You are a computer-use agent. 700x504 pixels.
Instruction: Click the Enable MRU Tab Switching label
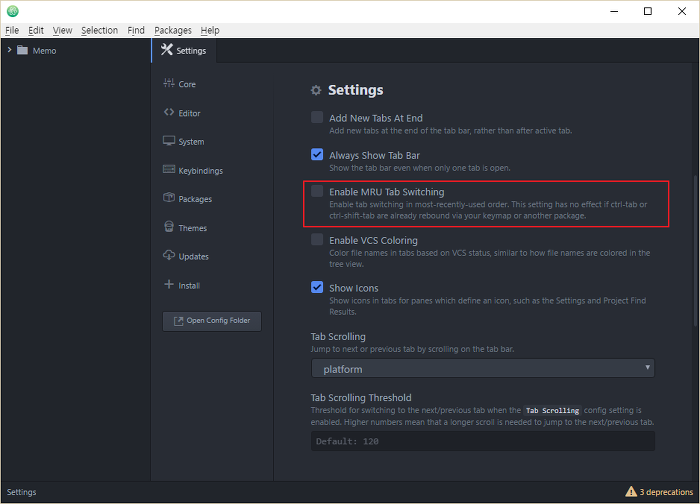point(387,192)
